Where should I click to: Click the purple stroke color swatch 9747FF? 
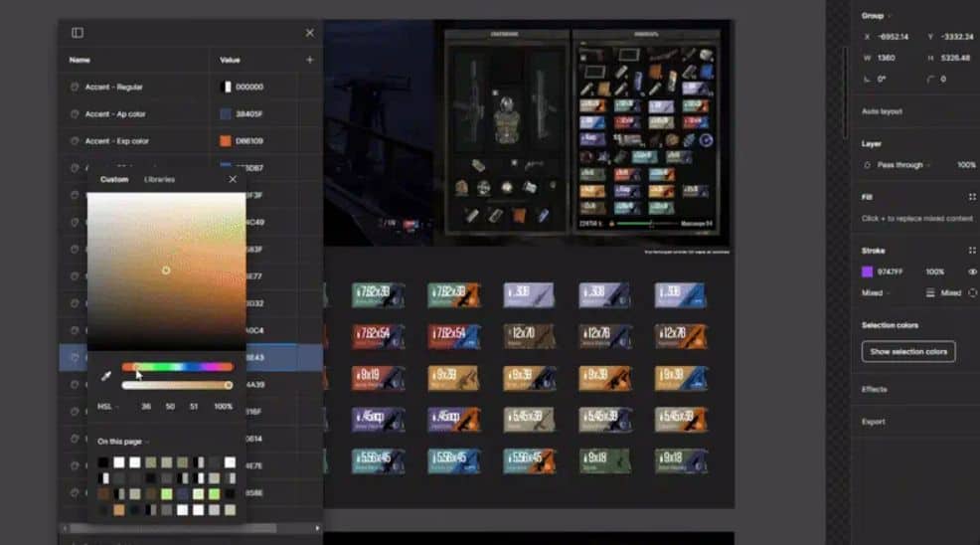pyautogui.click(x=868, y=272)
